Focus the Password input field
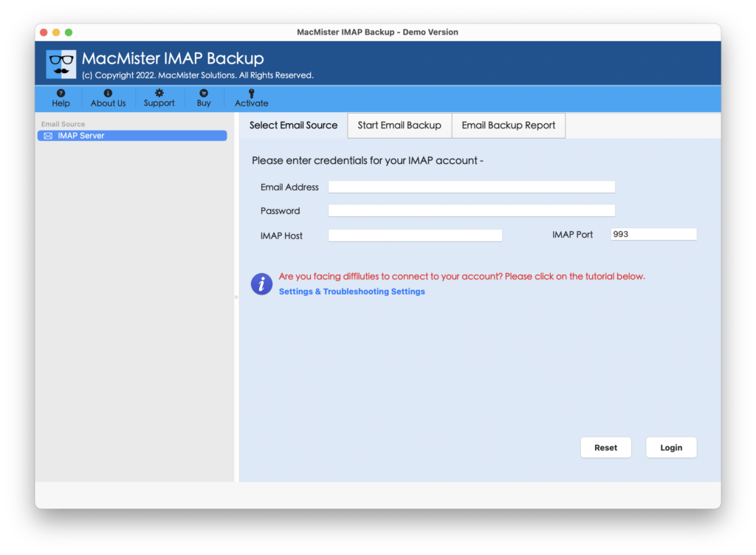The width and height of the screenshot is (756, 555). click(x=471, y=210)
